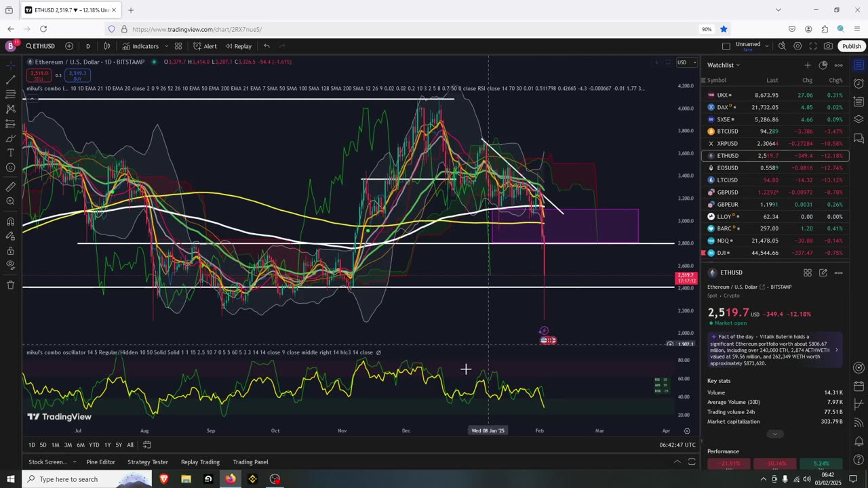Select the ruler measure tool
The image size is (868, 488).
point(10,186)
